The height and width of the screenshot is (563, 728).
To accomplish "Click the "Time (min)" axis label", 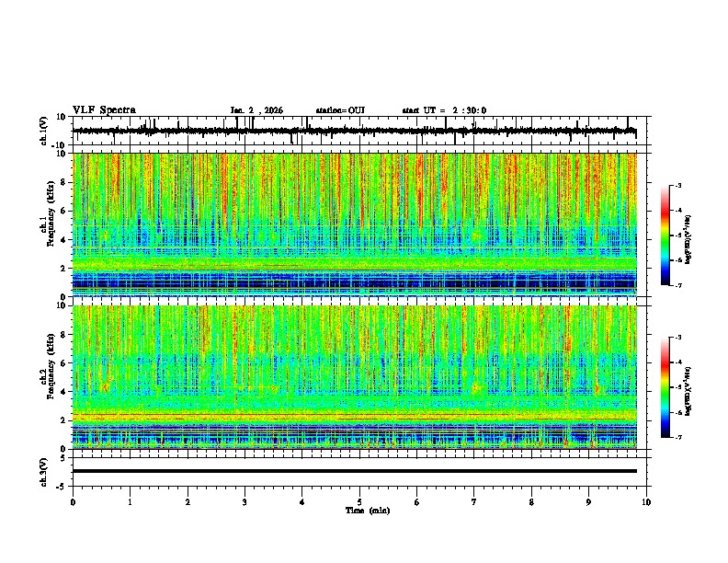I will coord(368,511).
